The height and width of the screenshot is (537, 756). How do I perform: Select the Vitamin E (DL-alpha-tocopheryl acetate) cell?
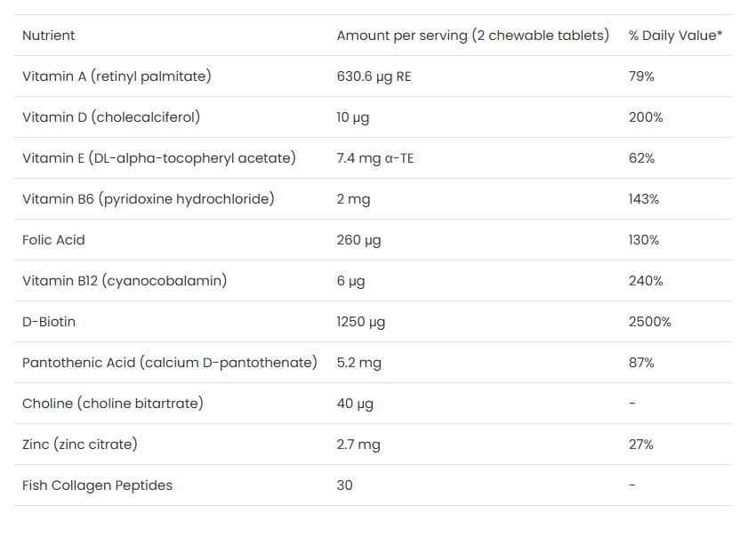159,158
